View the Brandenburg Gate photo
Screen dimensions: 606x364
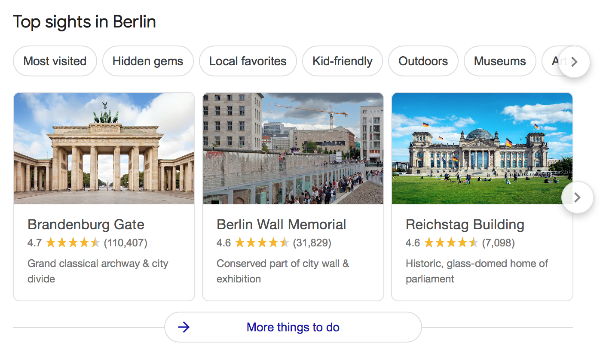(x=104, y=149)
